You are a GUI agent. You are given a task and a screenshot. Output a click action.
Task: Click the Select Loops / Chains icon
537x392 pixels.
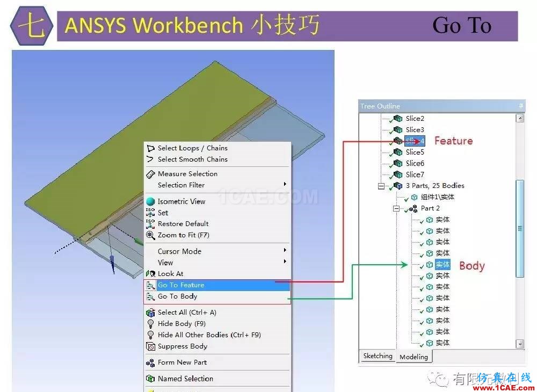pos(150,148)
